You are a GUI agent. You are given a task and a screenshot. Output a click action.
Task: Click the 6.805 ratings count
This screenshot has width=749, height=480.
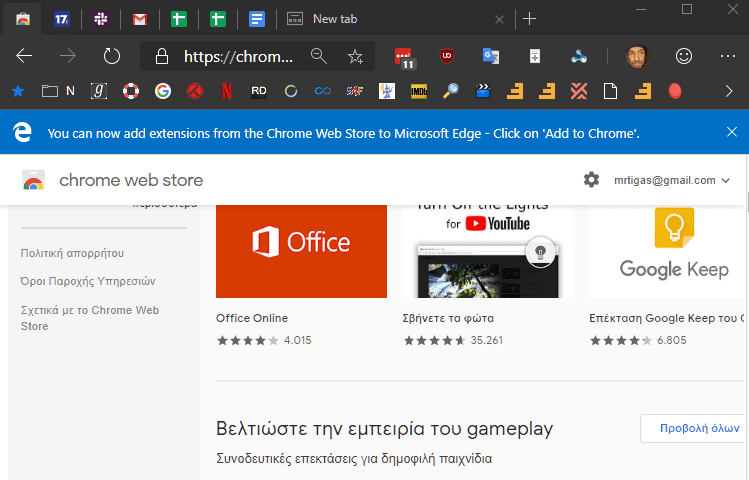tap(672, 341)
